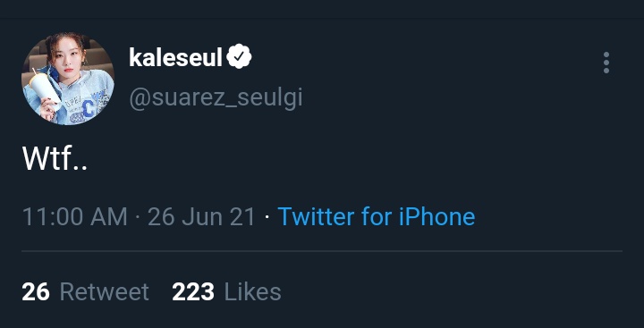Click the 223 likes count number
644x328 pixels.
tap(193, 292)
